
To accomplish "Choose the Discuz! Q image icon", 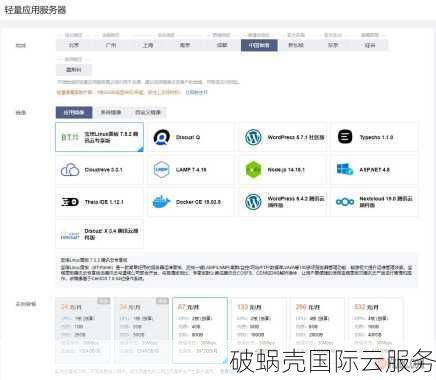I will click(x=162, y=137).
